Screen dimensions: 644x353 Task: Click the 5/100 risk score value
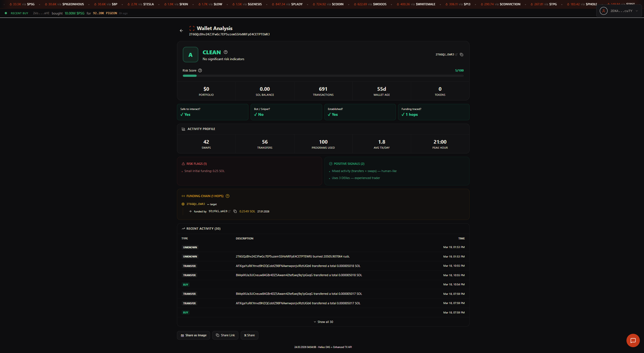(x=459, y=70)
